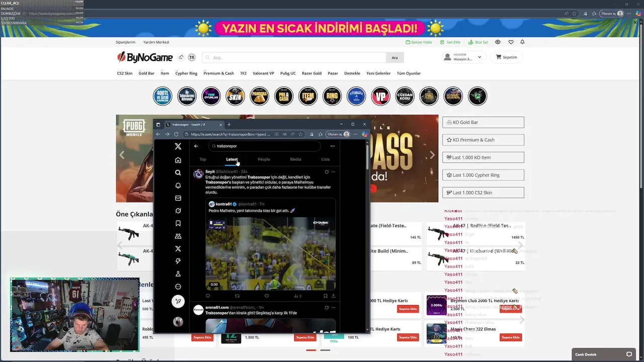
Task: Open Messages envelope in X sidebar
Action: point(178,198)
